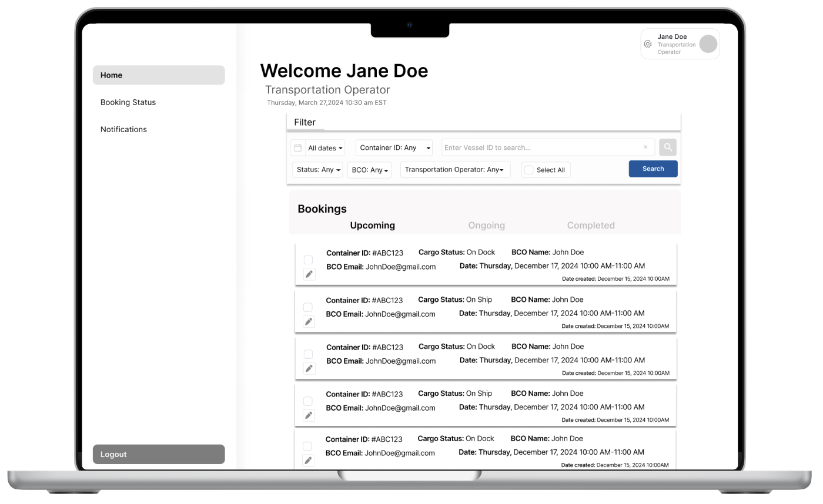Expand the Container ID: Any dropdown

394,148
